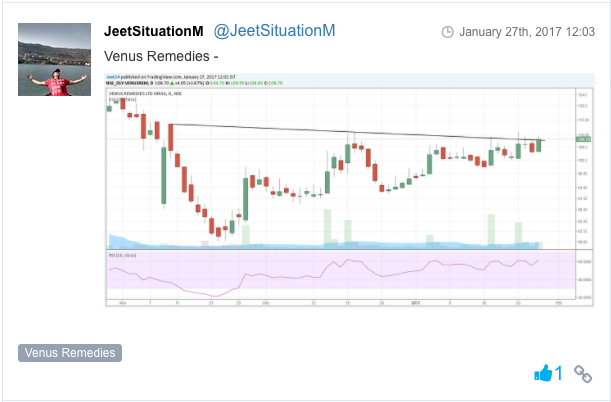Click the JeetSituationM display name
Screen dimensions: 611x402
[154, 31]
